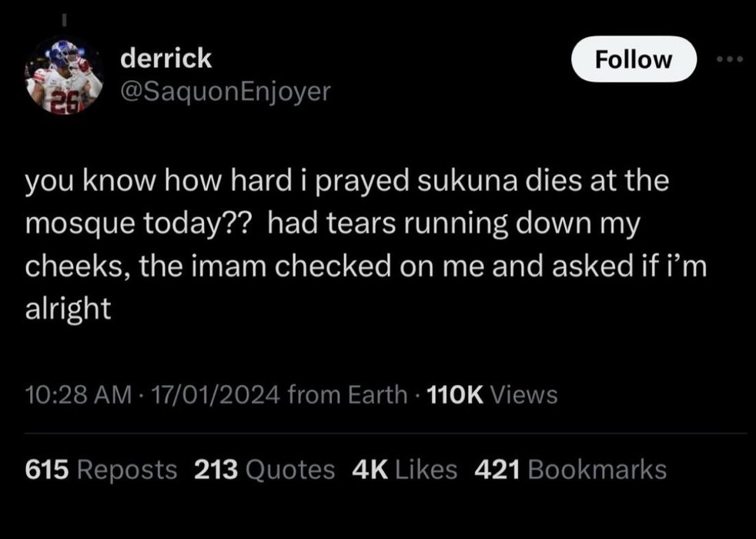The width and height of the screenshot is (756, 539).
Task: Click the 17/01/2024 post date
Action: tap(205, 395)
